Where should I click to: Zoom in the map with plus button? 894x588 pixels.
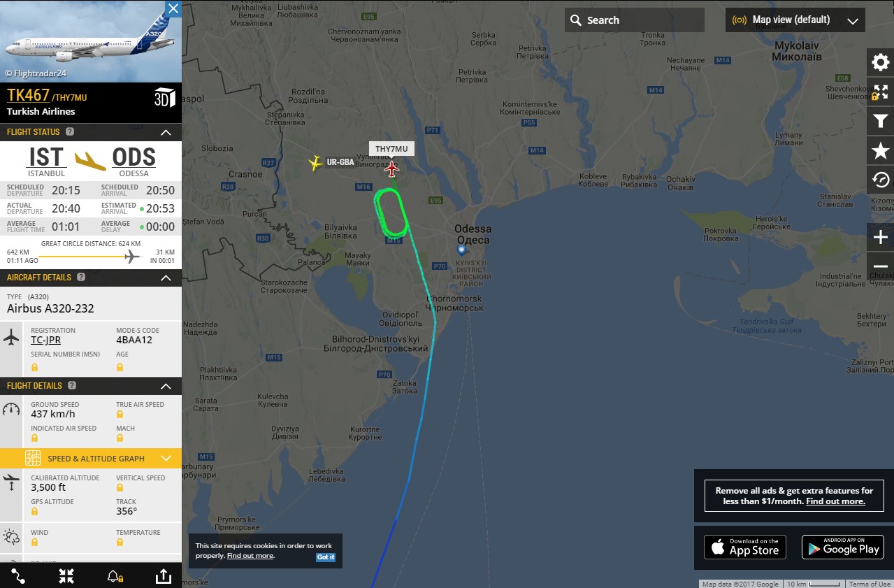coord(880,237)
